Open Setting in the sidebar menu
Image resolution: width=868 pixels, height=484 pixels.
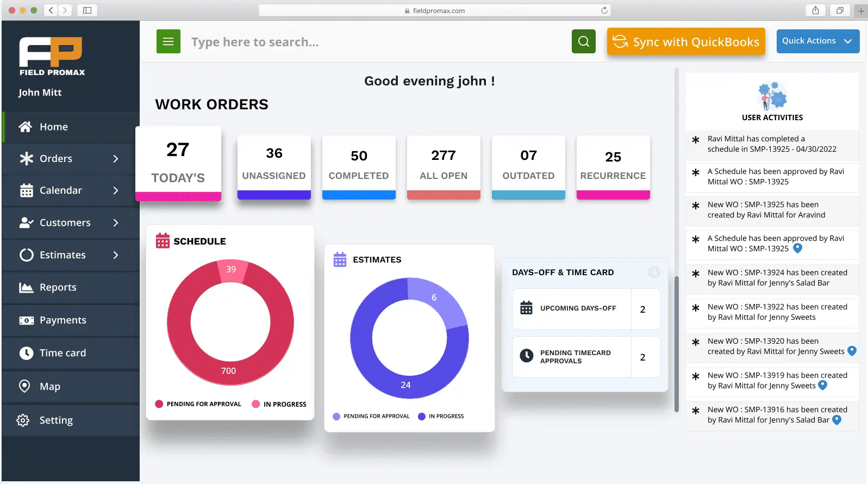click(x=71, y=420)
